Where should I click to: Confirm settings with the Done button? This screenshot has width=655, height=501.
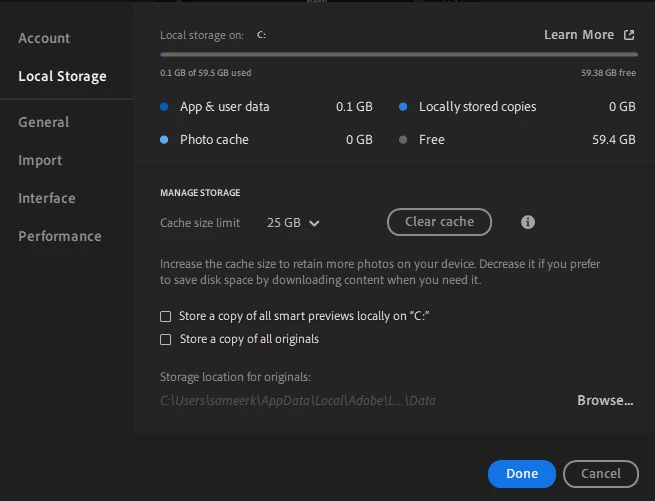[x=522, y=473]
